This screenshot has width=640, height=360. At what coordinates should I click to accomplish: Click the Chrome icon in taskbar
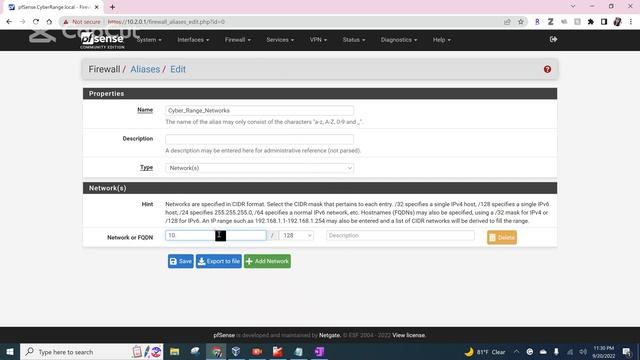click(x=216, y=352)
